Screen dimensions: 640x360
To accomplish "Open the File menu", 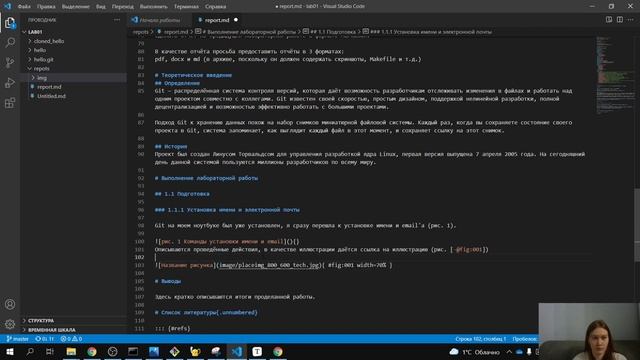I will click(x=24, y=7).
